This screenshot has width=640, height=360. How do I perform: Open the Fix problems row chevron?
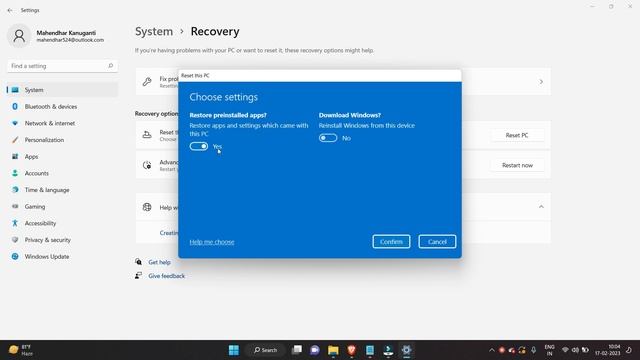click(x=541, y=82)
